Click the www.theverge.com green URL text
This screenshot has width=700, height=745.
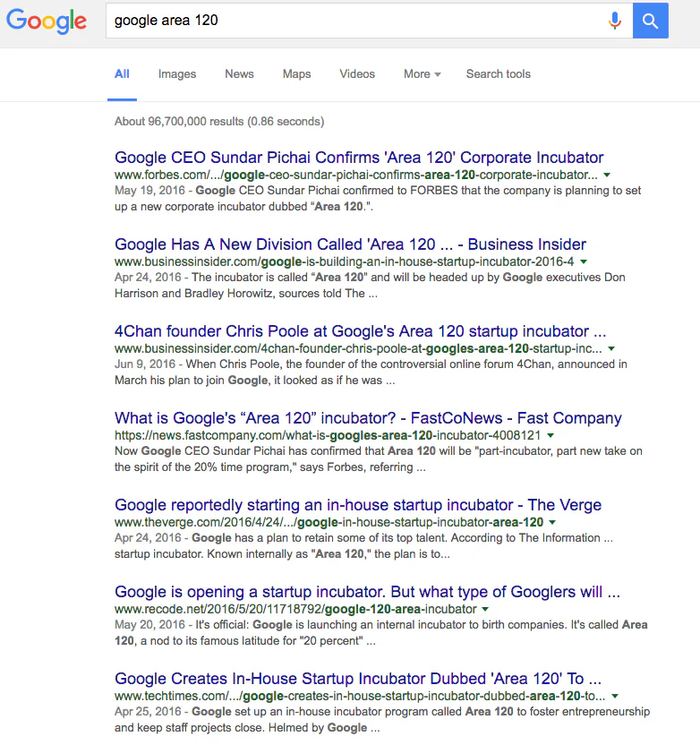click(x=329, y=523)
